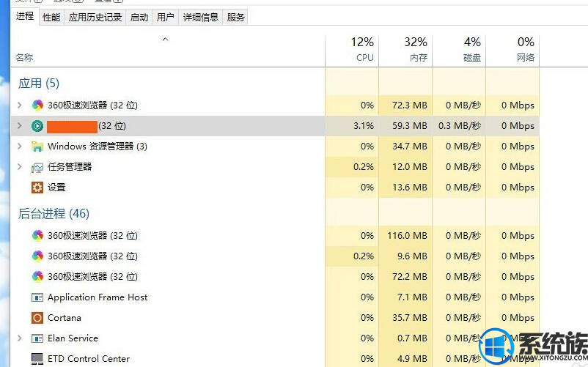
Task: Expand the 360极速浏览器 app under 应用
Action: (20, 105)
